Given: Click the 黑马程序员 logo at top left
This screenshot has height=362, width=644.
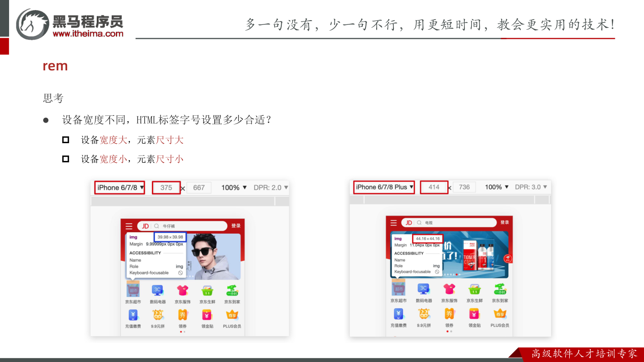Looking at the screenshot, I should pyautogui.click(x=69, y=24).
